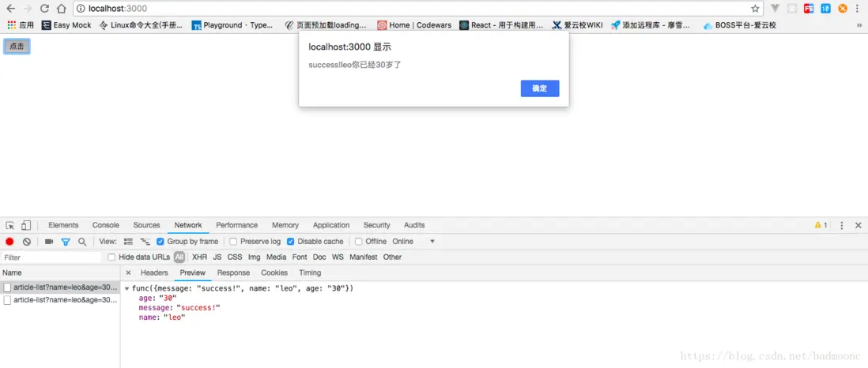Open network search magnifier icon
868x368 pixels.
point(82,242)
